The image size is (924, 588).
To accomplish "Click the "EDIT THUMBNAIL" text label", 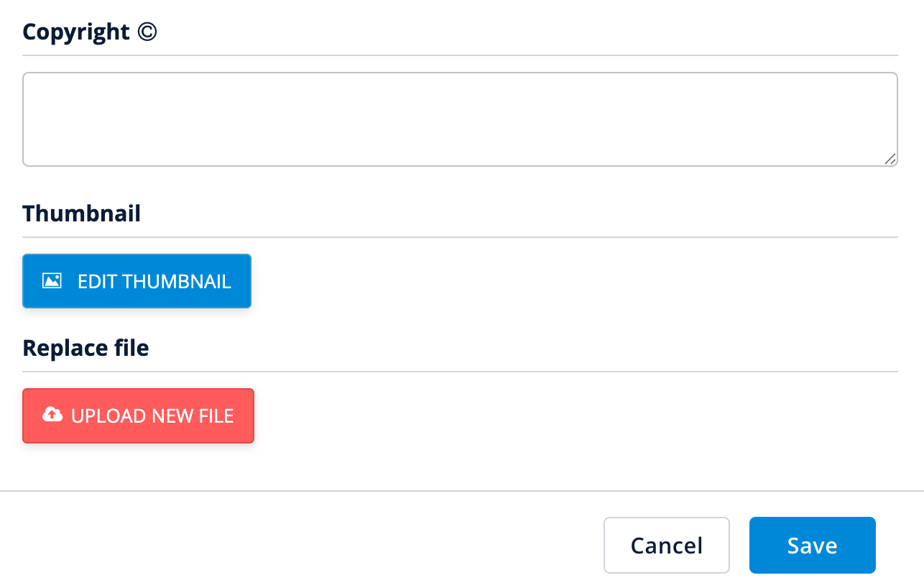I will coord(154,281).
